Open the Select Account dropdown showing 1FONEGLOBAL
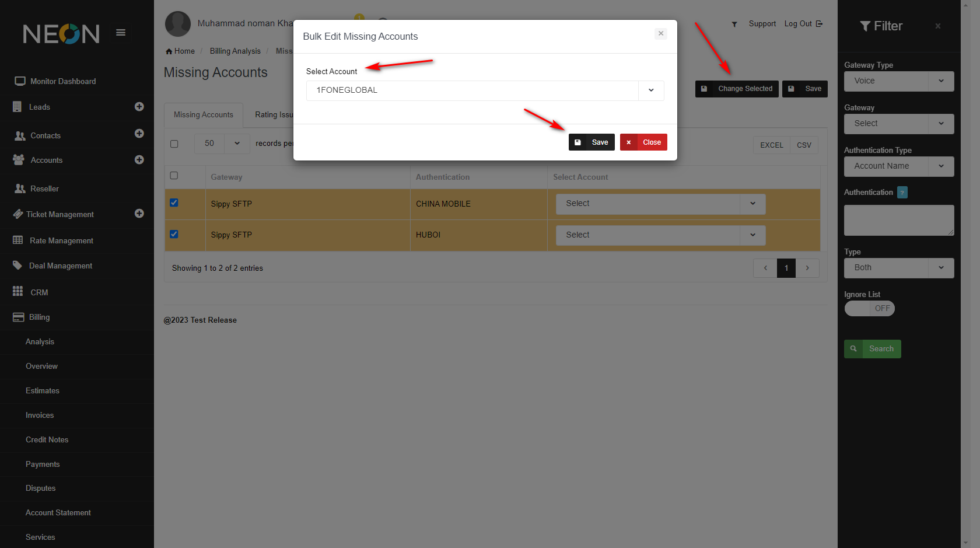The height and width of the screenshot is (548, 980). pyautogui.click(x=485, y=90)
